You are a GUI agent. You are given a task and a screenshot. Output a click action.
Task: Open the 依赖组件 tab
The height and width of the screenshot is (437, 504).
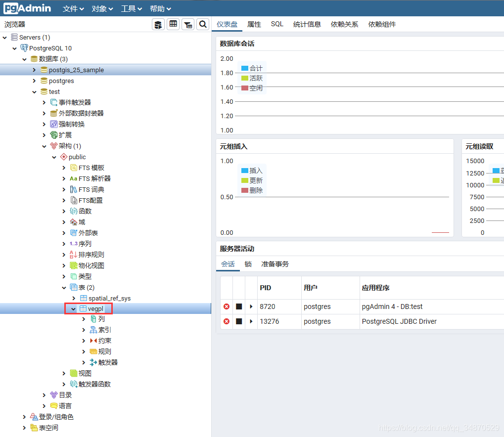(x=382, y=24)
